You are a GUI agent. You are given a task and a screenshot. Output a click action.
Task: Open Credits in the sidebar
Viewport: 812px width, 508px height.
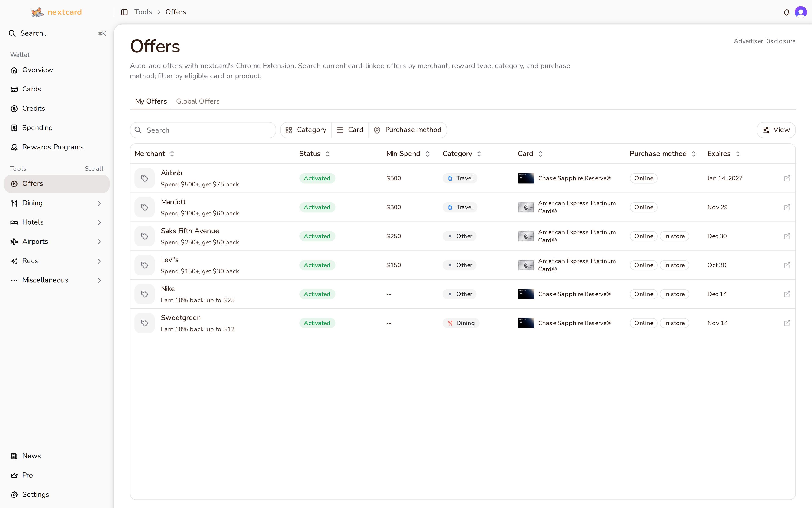pyautogui.click(x=57, y=109)
